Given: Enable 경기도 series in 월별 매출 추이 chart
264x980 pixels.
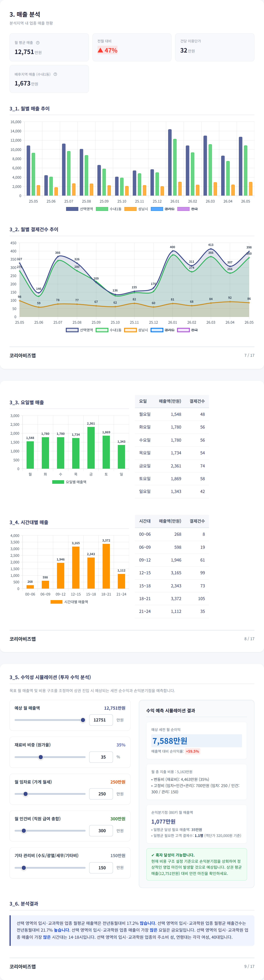Looking at the screenshot, I should point(163,209).
